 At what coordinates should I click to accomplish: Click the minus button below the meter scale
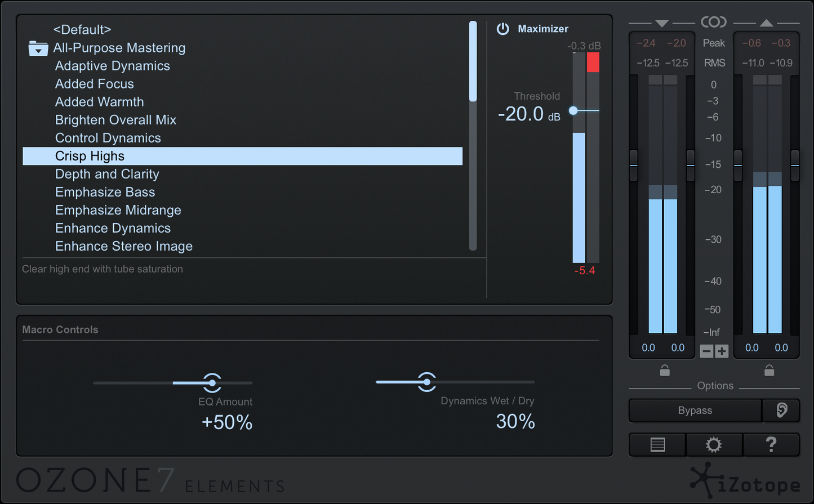pyautogui.click(x=706, y=351)
